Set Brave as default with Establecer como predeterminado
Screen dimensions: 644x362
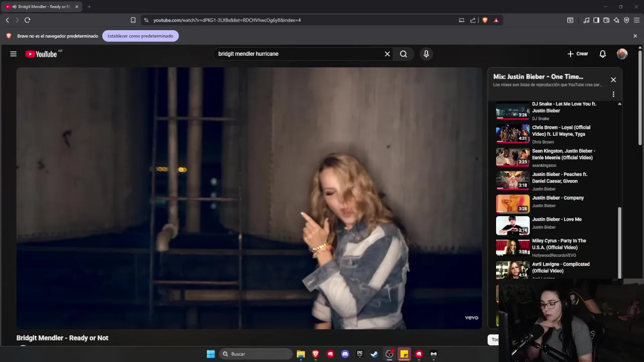point(140,36)
